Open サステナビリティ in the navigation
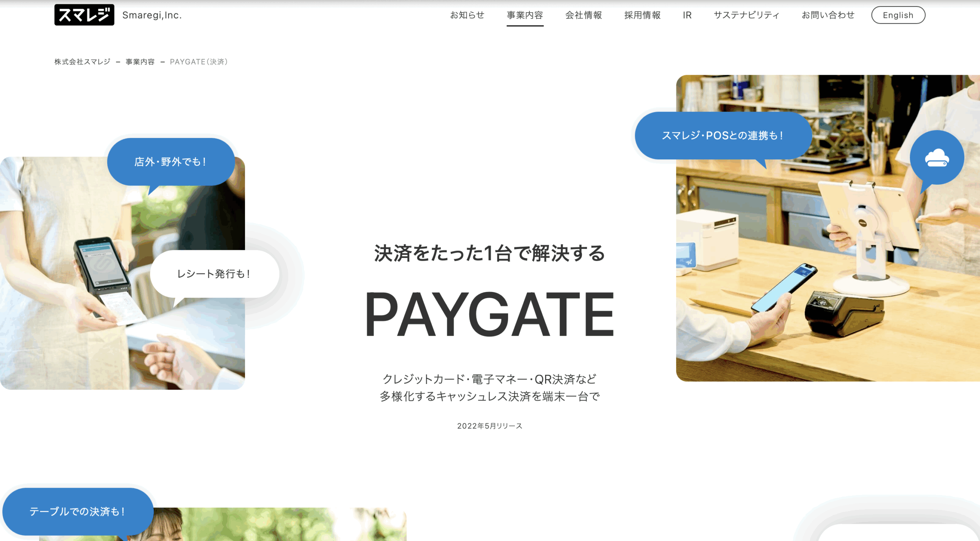Screen dimensions: 980x541 [746, 15]
